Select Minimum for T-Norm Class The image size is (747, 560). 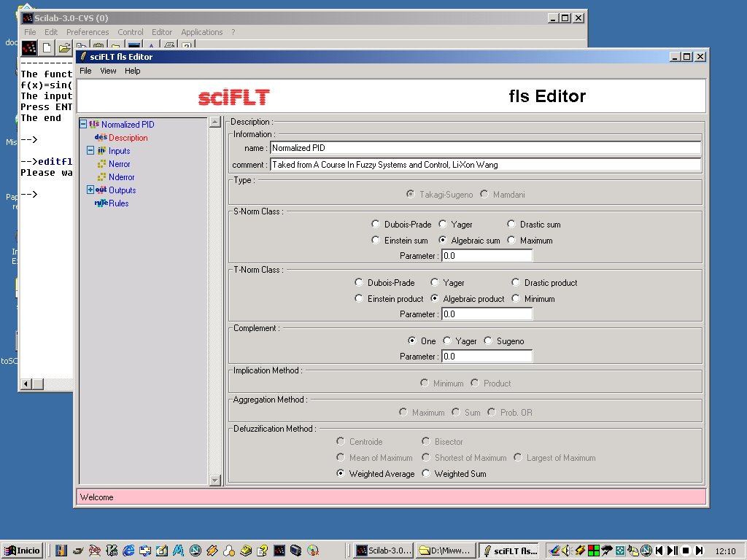click(516, 299)
